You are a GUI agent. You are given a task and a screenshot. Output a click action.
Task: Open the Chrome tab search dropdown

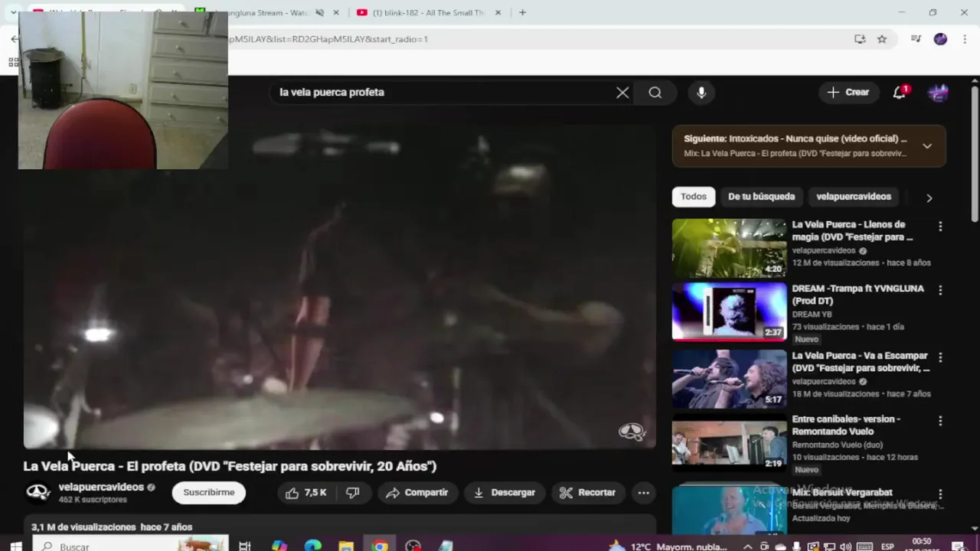point(14,12)
